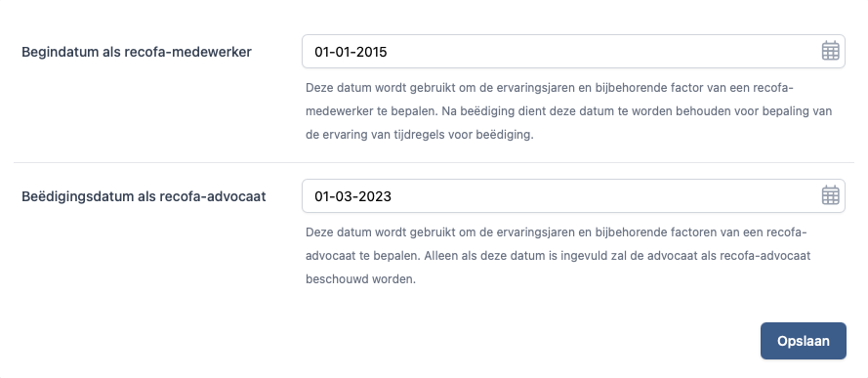Click the empty middle area of Begindatum field
The image size is (868, 378).
603,52
